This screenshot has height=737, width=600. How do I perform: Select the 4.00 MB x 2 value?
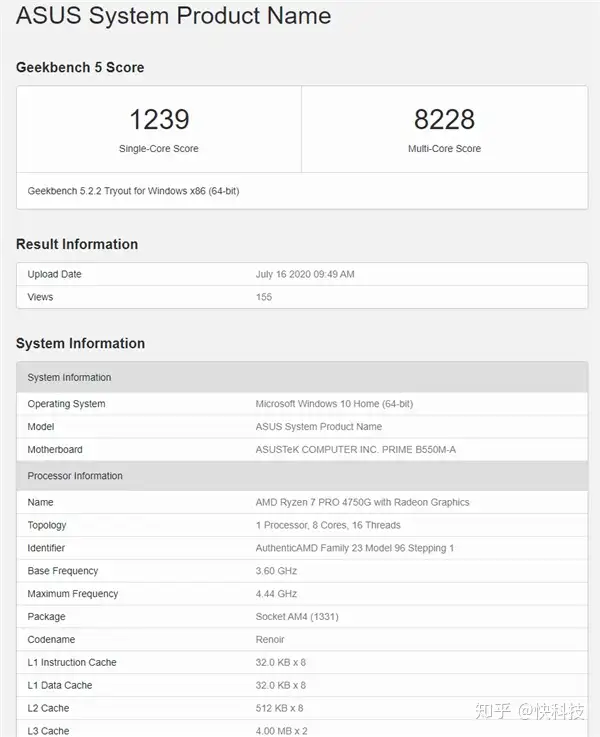coord(281,731)
